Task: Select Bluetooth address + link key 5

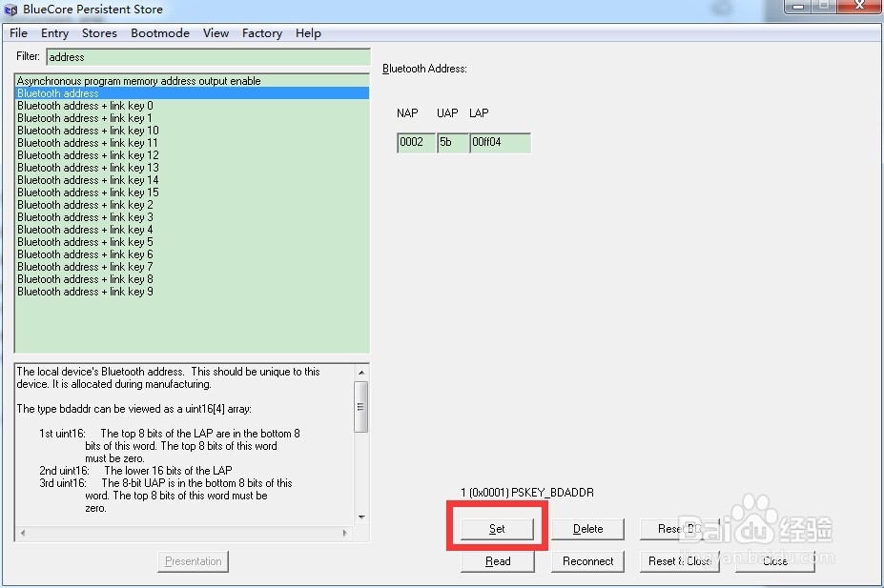Action: [192, 242]
